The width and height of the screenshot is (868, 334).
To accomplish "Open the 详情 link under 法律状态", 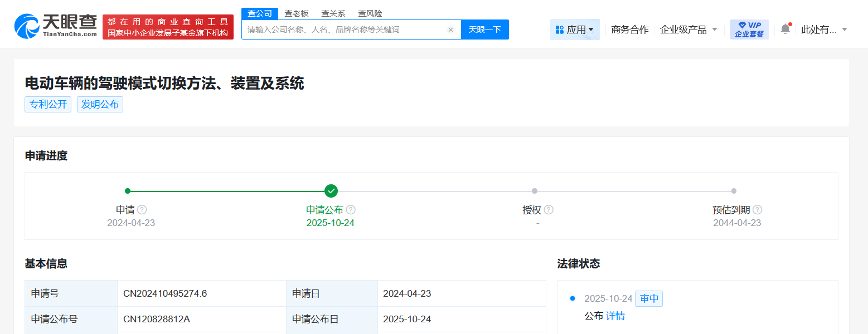I will point(615,316).
